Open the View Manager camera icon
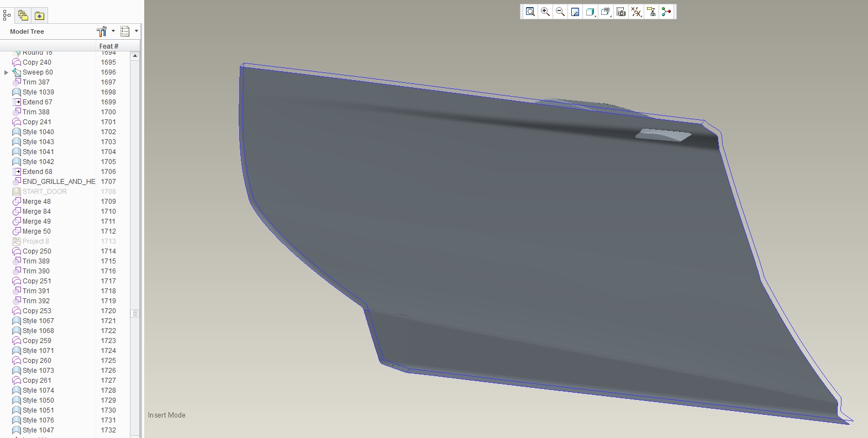 click(621, 12)
